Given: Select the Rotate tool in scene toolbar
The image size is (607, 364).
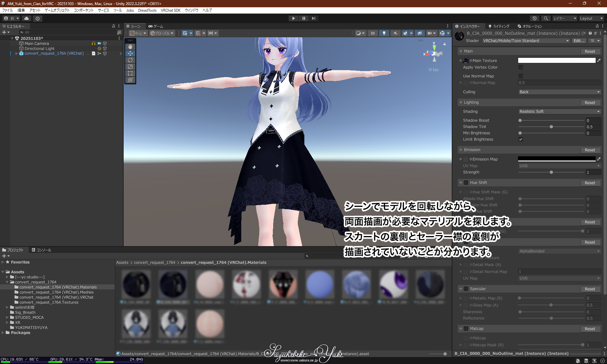Looking at the screenshot, I should tap(130, 60).
